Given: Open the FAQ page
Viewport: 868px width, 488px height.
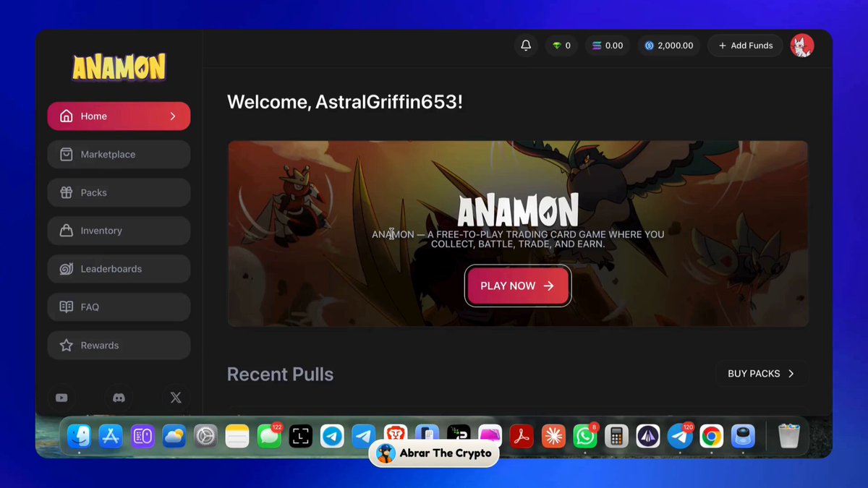Looking at the screenshot, I should point(119,307).
